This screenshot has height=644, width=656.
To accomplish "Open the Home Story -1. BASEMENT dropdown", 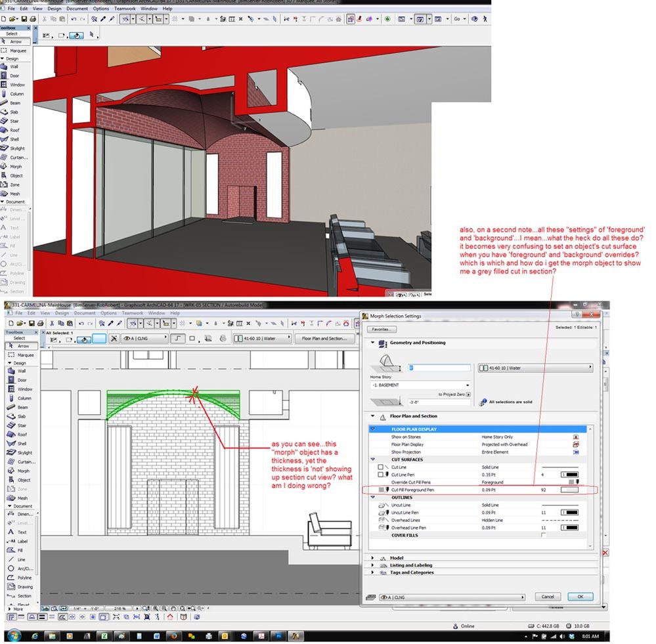I will [x=420, y=385].
